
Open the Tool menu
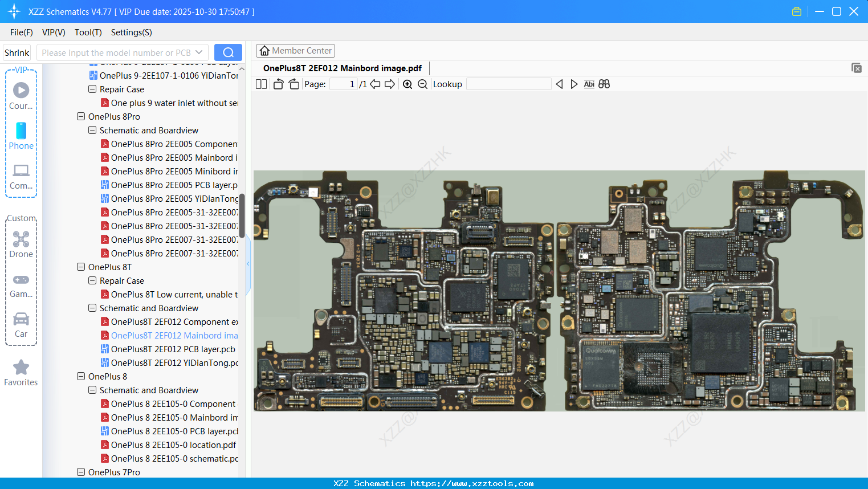(x=88, y=32)
